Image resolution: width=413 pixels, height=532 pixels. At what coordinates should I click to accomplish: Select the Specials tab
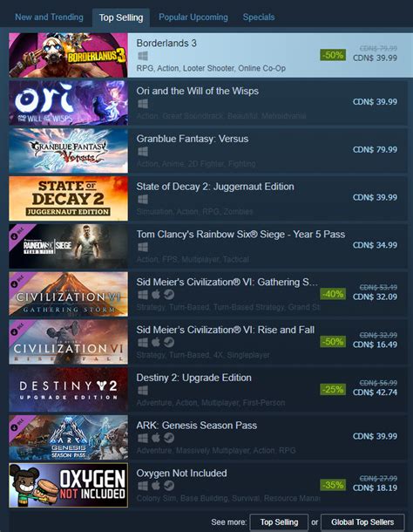259,17
